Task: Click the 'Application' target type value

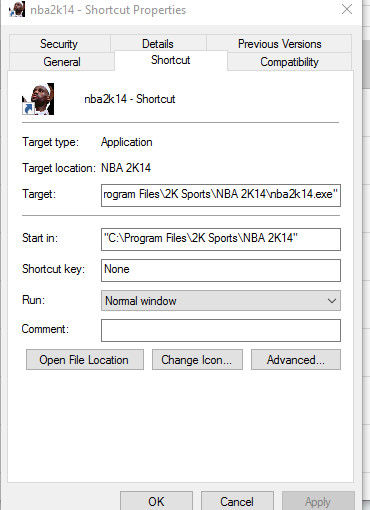Action: 127,142
